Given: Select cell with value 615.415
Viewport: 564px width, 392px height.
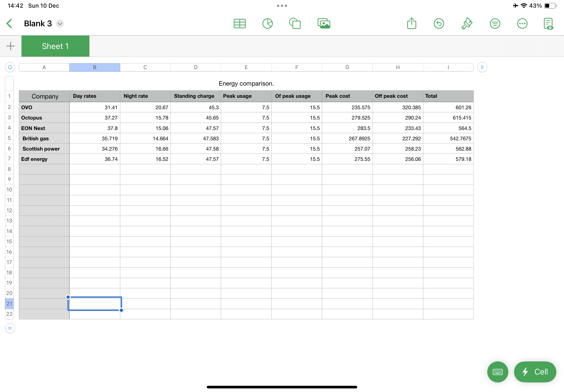Looking at the screenshot, I should coord(448,118).
